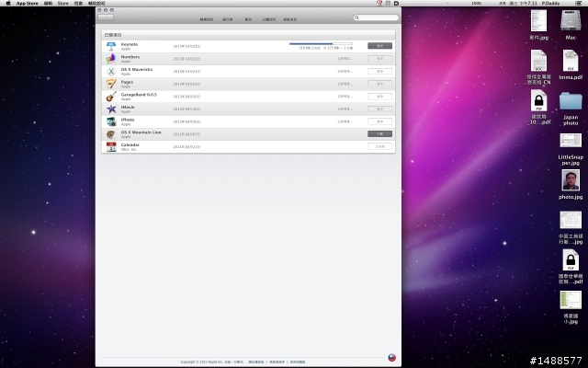
Task: Click the Numbers row pause button
Action: [379, 59]
